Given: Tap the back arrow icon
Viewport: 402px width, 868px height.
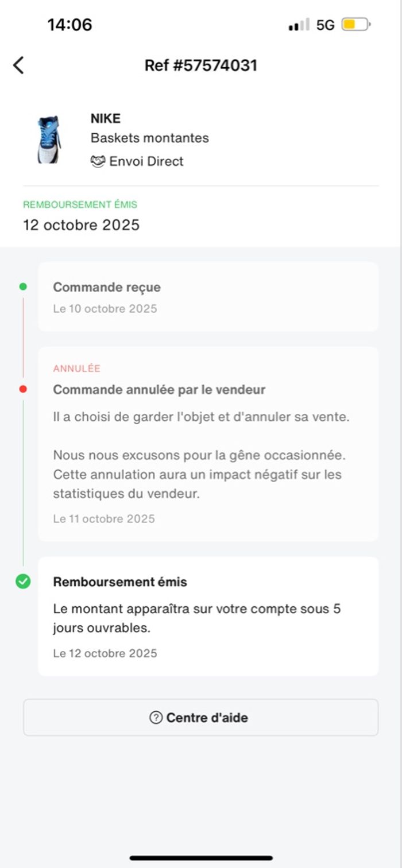Looking at the screenshot, I should tap(18, 65).
